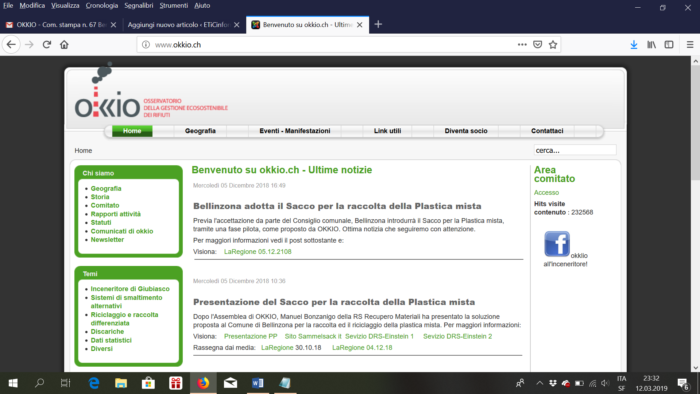
Task: Show site information icon in address bar
Action: pyautogui.click(x=146, y=45)
